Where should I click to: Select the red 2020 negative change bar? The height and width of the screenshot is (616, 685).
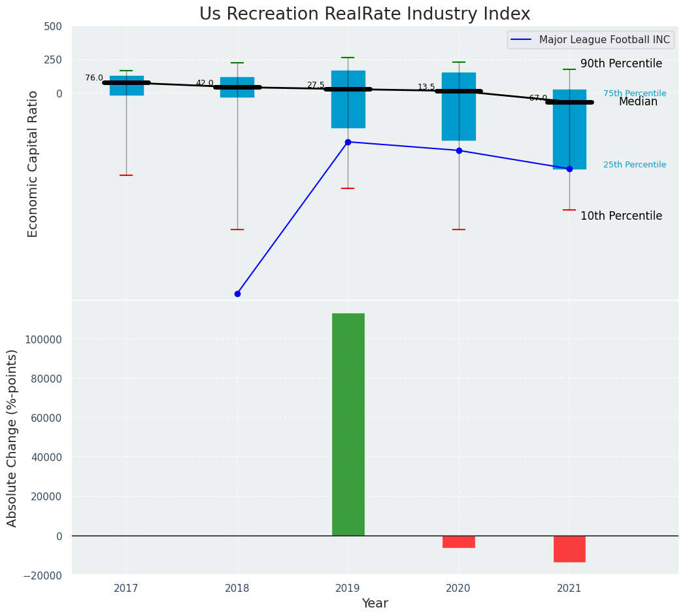click(x=459, y=541)
